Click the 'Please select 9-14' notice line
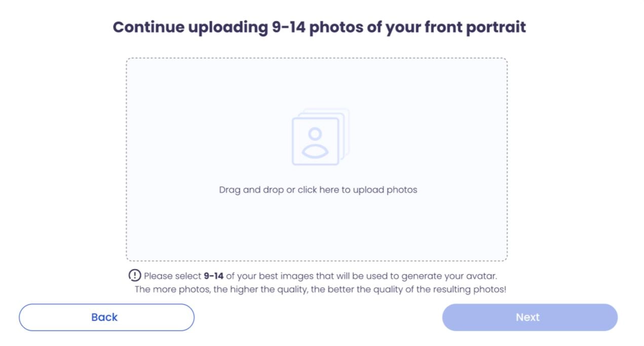The height and width of the screenshot is (346, 644). [x=320, y=276]
